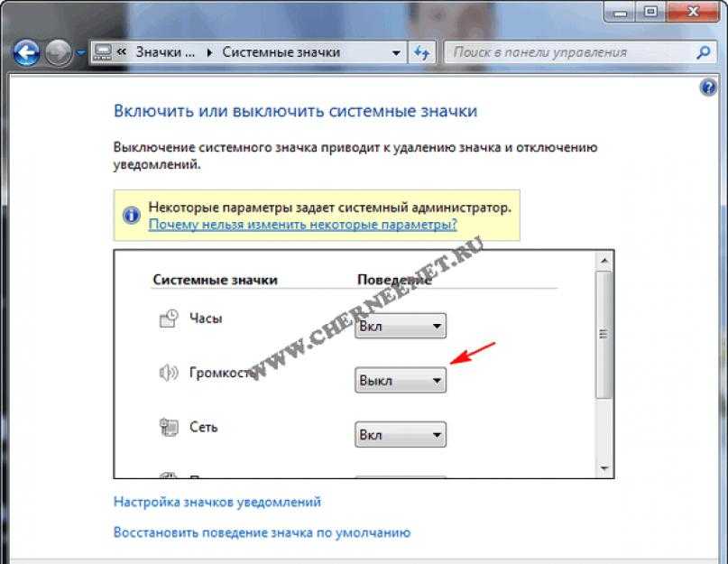The height and width of the screenshot is (564, 728).
Task: Click the refresh arrows icon
Action: pyautogui.click(x=421, y=52)
